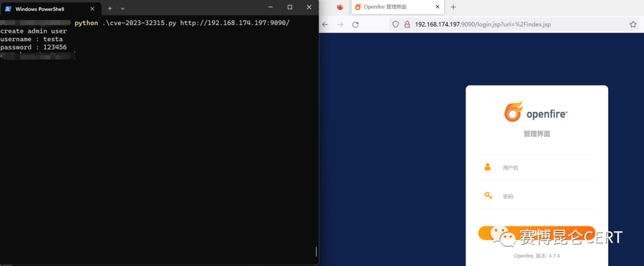Click the PowerShell terminal scrollbar thumb
The height and width of the screenshot is (266, 644).
point(316,251)
